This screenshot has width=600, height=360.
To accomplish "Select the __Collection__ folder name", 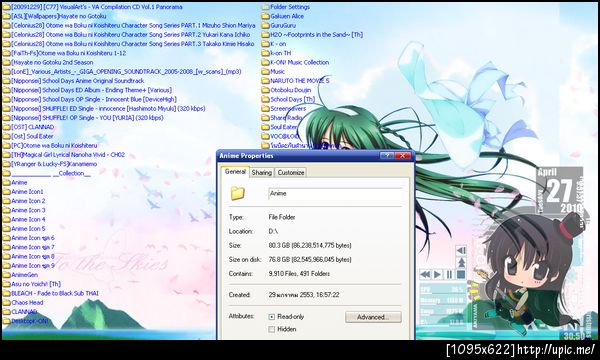I will [x=51, y=173].
